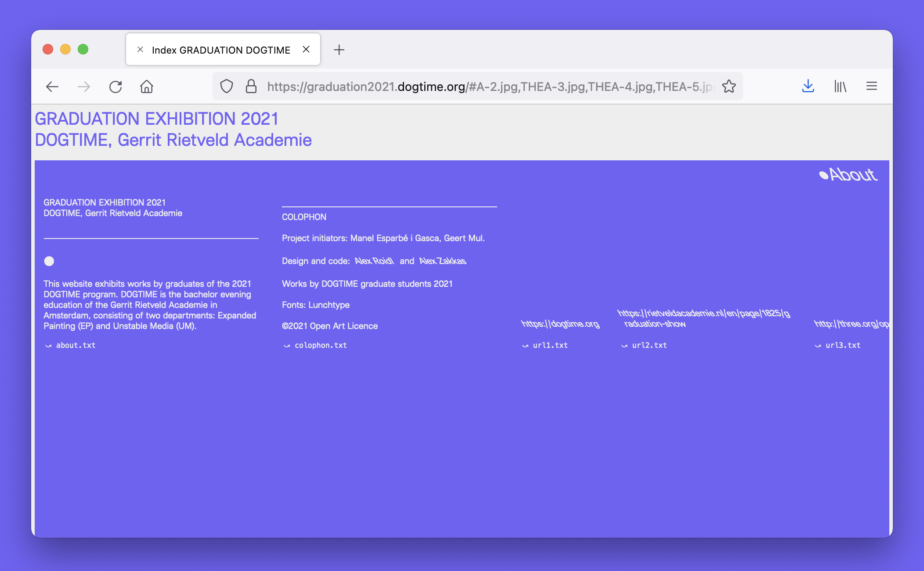Image resolution: width=924 pixels, height=571 pixels.
Task: Reload the current page
Action: [x=115, y=87]
